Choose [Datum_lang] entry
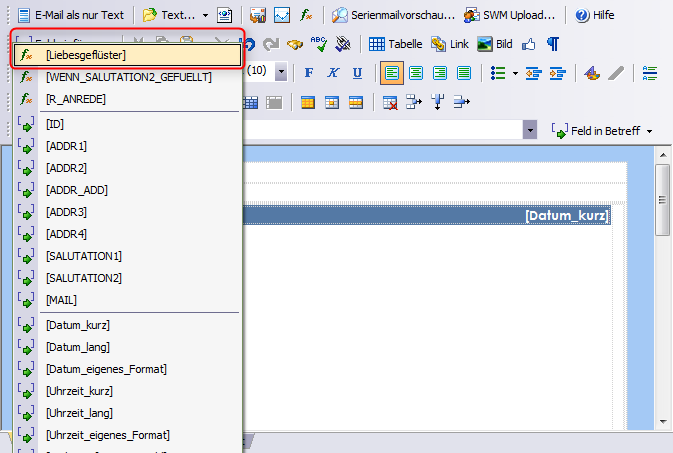 point(127,347)
